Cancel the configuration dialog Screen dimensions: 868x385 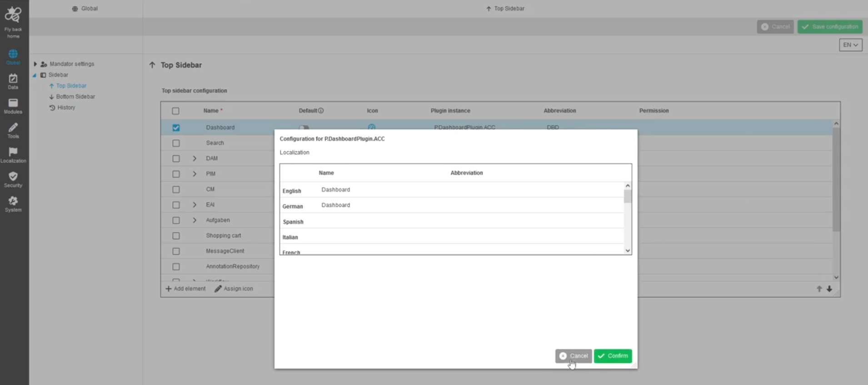click(x=573, y=356)
